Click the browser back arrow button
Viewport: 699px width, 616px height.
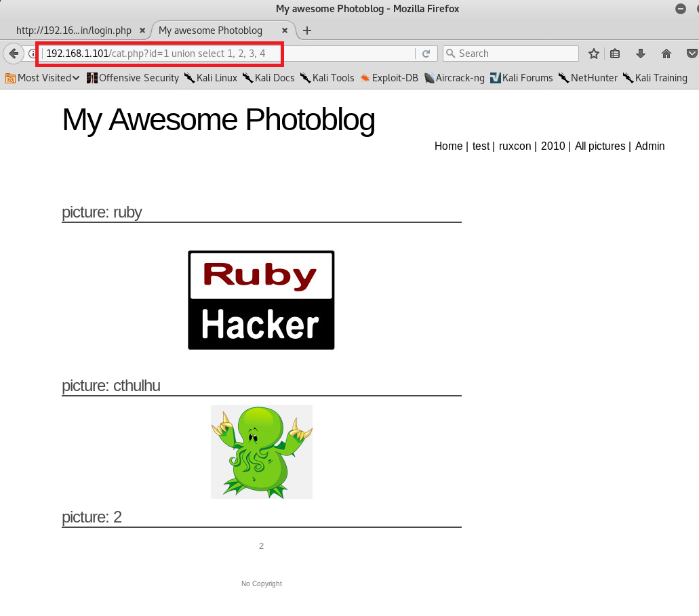(14, 54)
